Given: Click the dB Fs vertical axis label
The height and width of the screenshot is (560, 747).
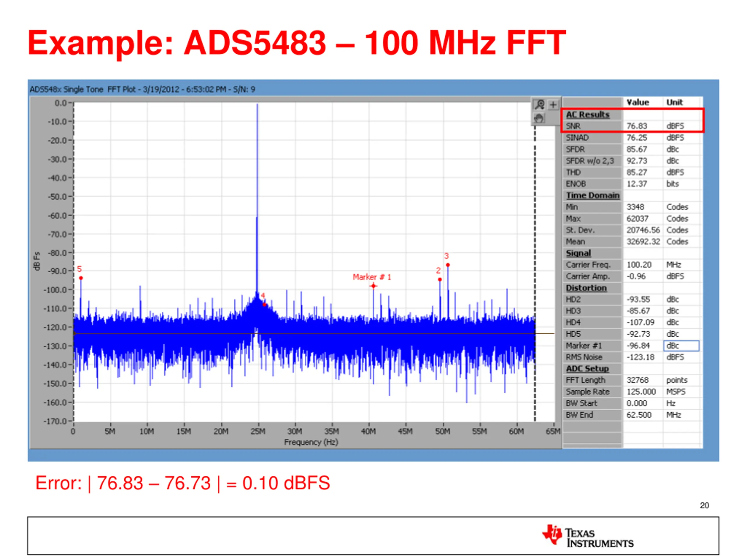Looking at the screenshot, I should [36, 261].
